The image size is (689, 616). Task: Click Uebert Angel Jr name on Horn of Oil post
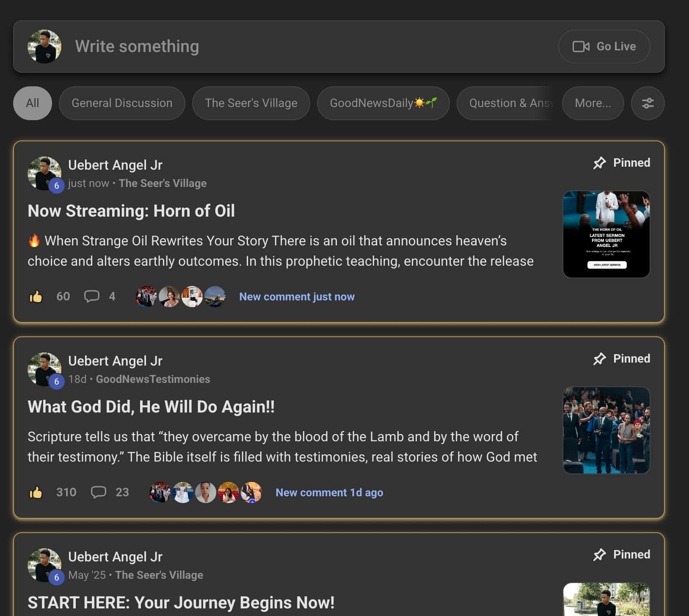[x=115, y=165]
